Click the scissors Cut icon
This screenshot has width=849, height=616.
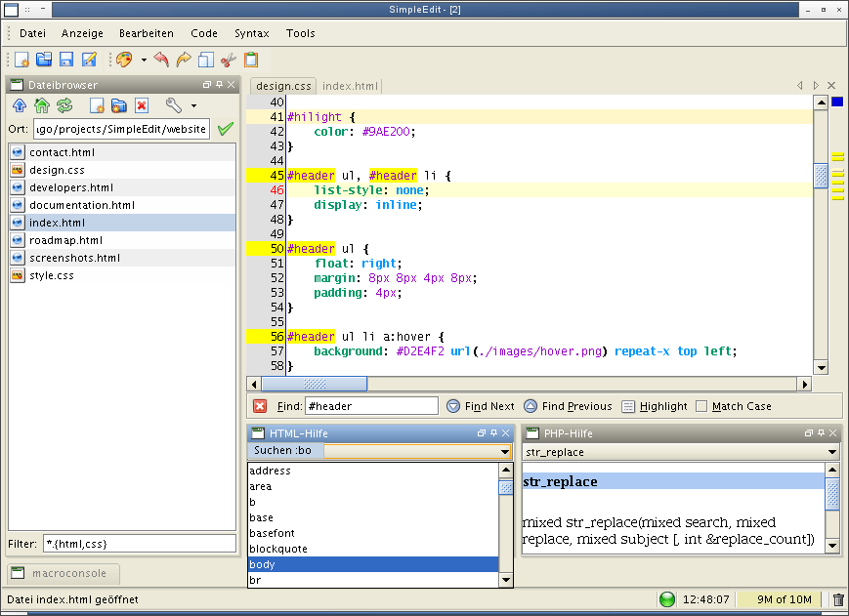(x=229, y=60)
